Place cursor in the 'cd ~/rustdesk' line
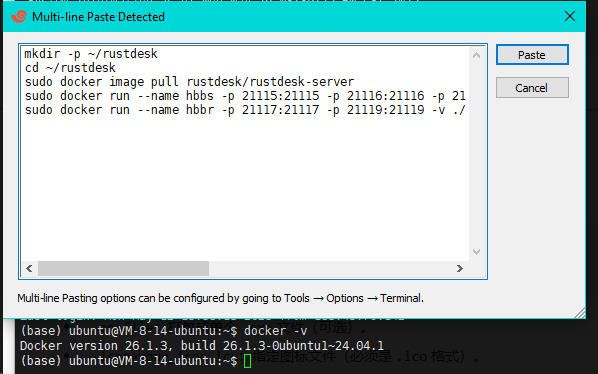The image size is (598, 374). [x=70, y=68]
